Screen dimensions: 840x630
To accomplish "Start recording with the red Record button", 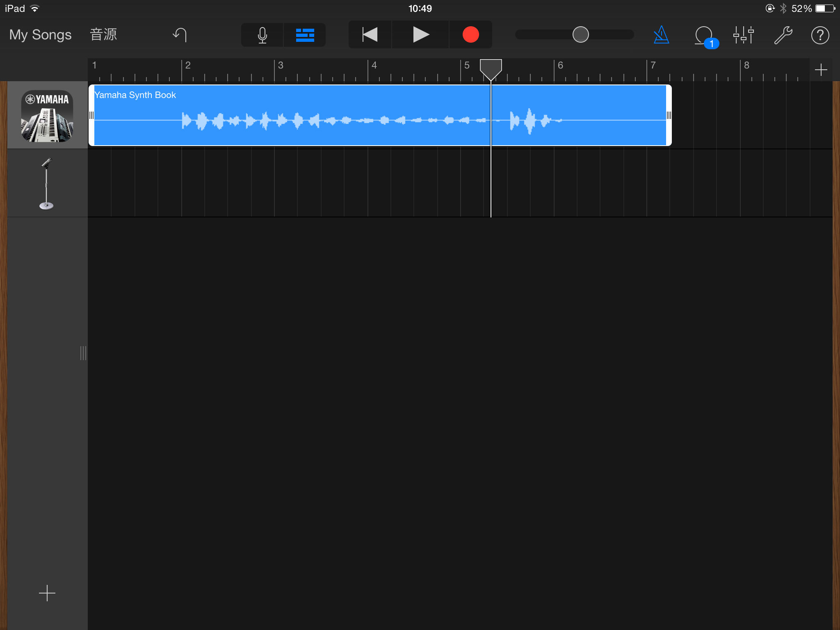I will pos(470,35).
